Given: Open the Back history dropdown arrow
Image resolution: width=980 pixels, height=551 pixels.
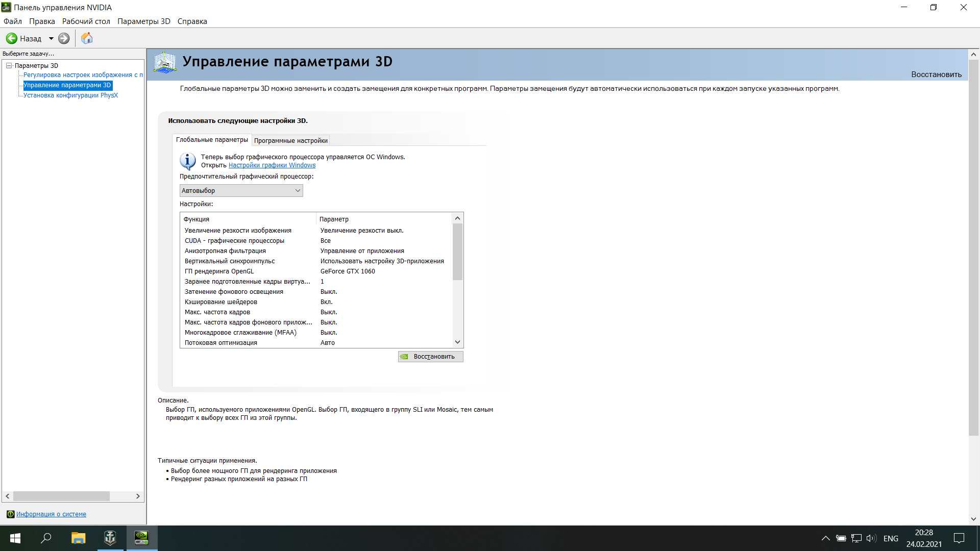Looking at the screenshot, I should click(x=51, y=38).
